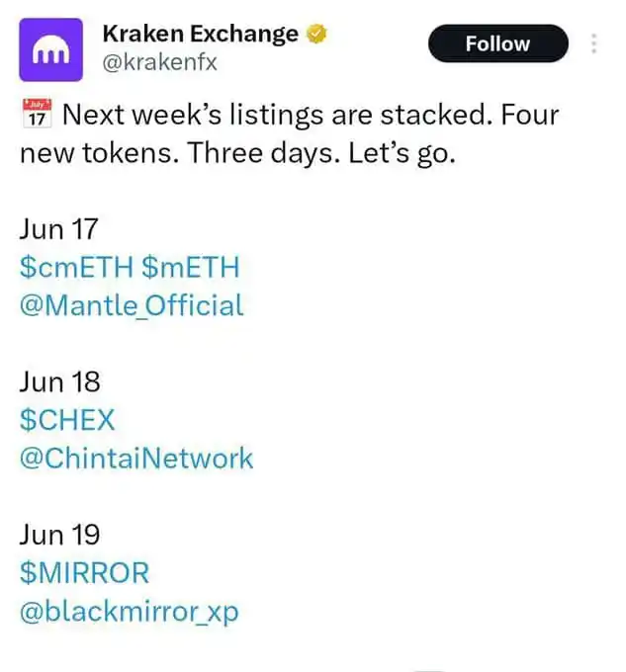Open the $MIRROR cashtag
Screen dimensions: 626x672
click(x=84, y=572)
